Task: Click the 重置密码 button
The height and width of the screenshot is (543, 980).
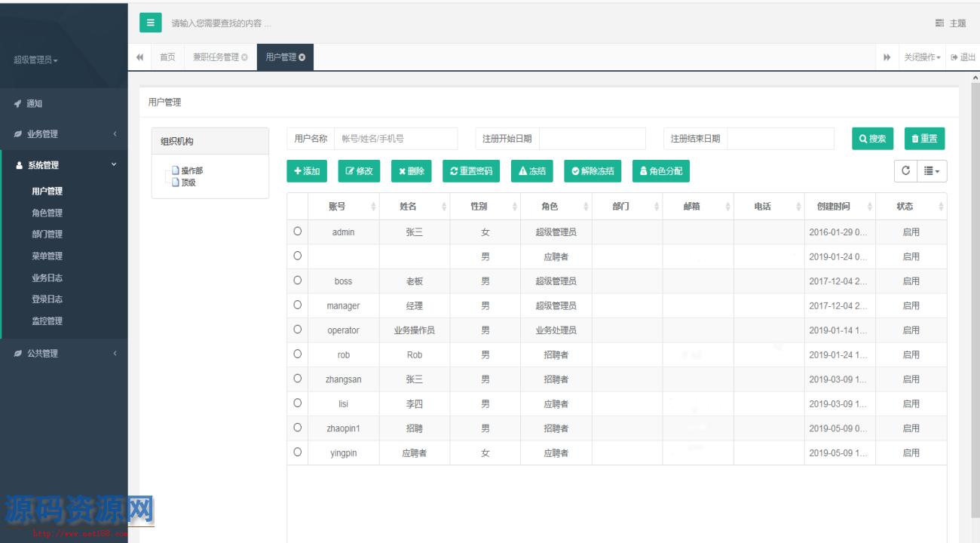Action: (471, 171)
